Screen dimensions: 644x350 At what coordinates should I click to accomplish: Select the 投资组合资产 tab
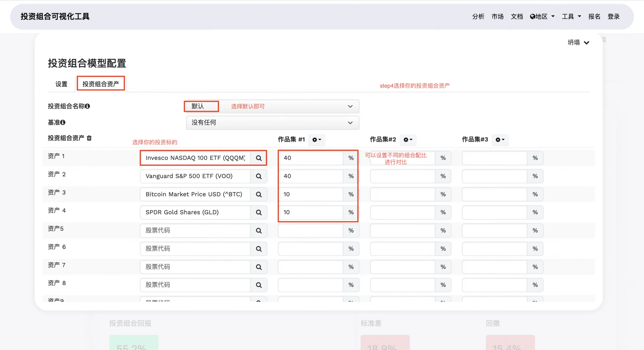pos(101,83)
